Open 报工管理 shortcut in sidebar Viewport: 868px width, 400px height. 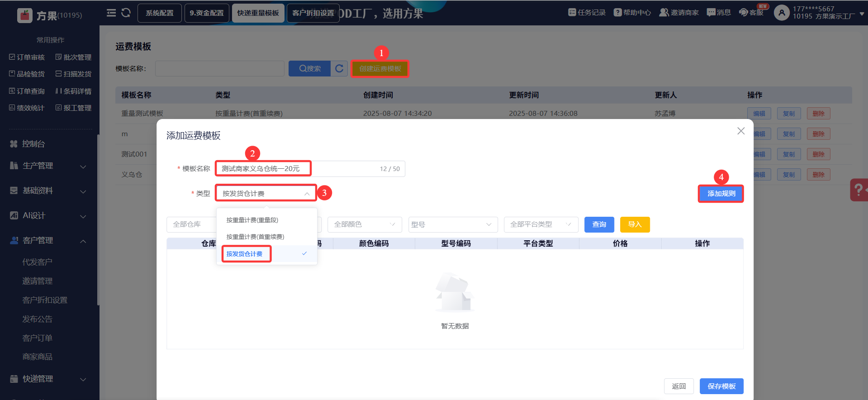[x=73, y=108]
